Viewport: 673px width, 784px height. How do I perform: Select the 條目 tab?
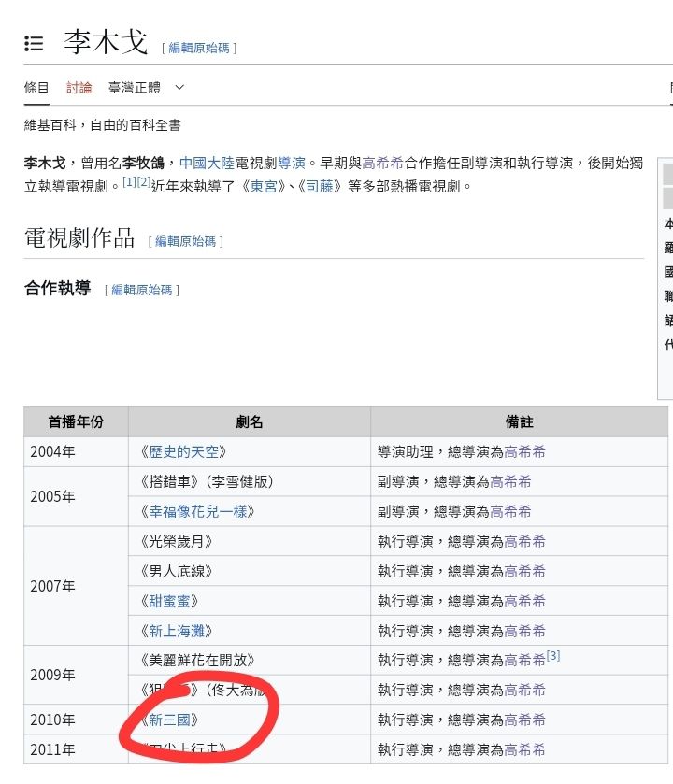[x=36, y=88]
